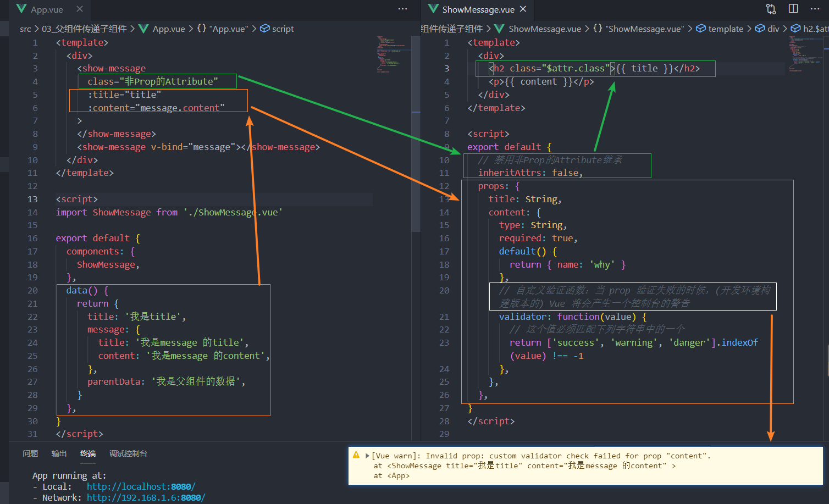Open the http://localhost:8080/ link

click(x=141, y=486)
